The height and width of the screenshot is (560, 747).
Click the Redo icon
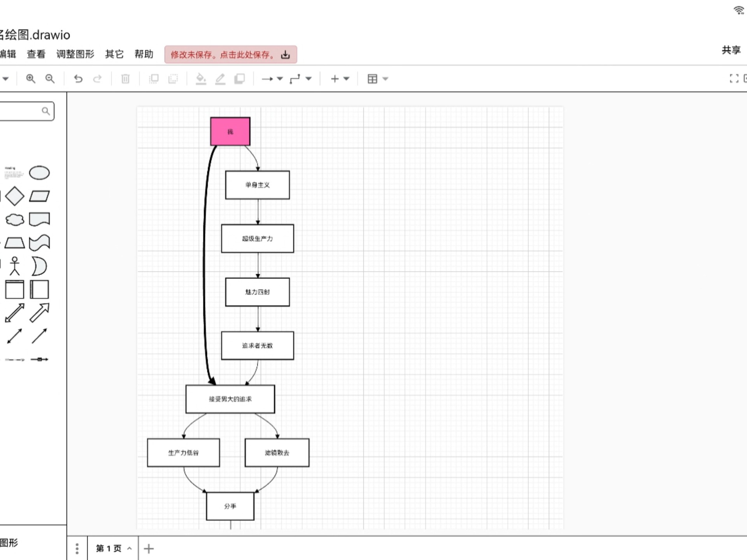[x=98, y=79]
